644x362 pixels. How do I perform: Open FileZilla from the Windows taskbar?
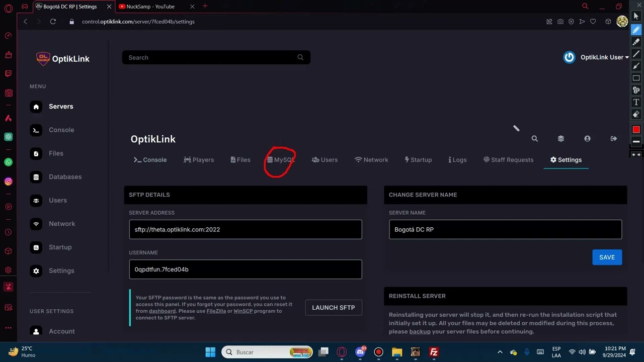(433, 352)
